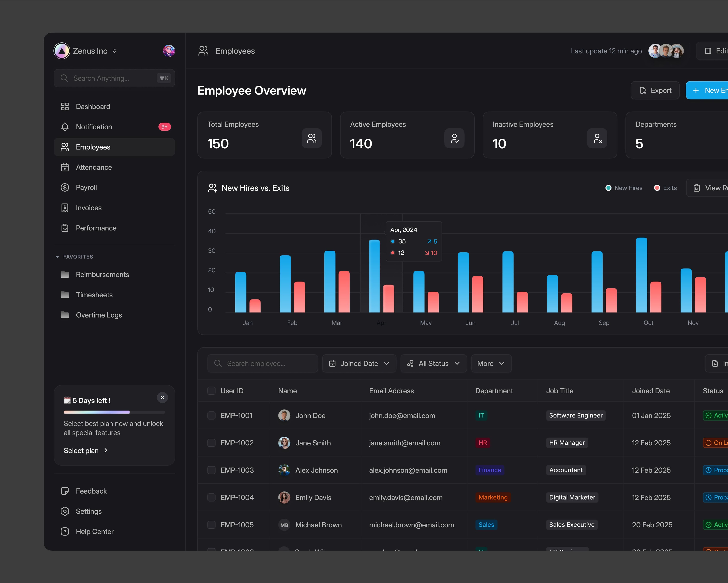Click the Inactive Employees card icon

click(x=597, y=138)
